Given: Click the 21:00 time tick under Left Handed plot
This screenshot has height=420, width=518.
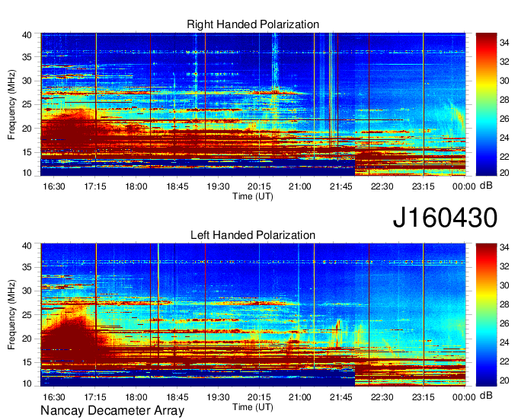Looking at the screenshot, I should [300, 397].
